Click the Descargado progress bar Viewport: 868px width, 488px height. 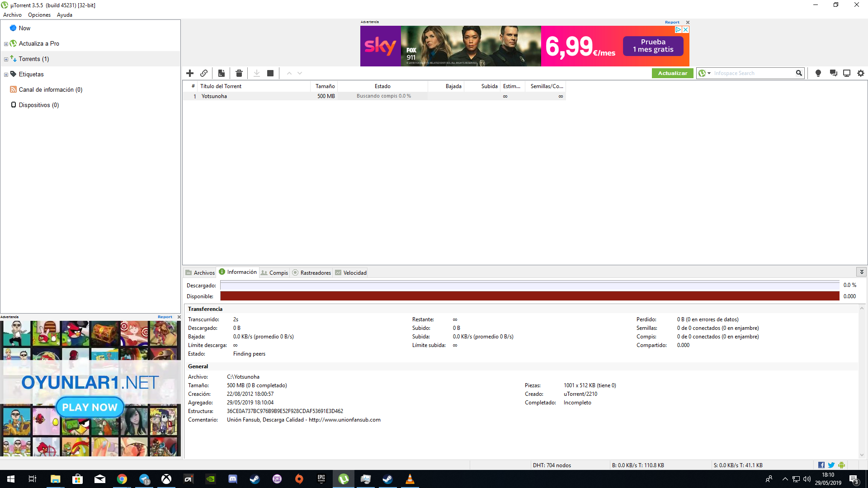click(530, 285)
